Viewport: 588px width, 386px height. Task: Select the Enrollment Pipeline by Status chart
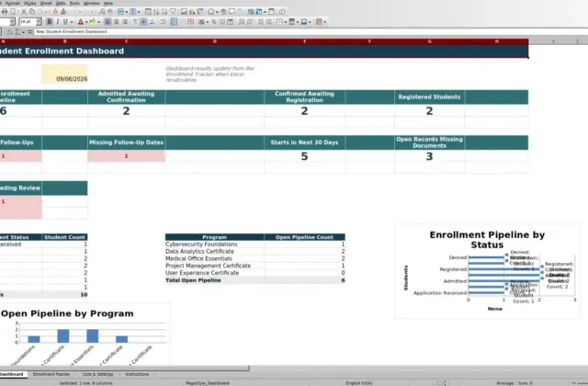click(x=488, y=272)
